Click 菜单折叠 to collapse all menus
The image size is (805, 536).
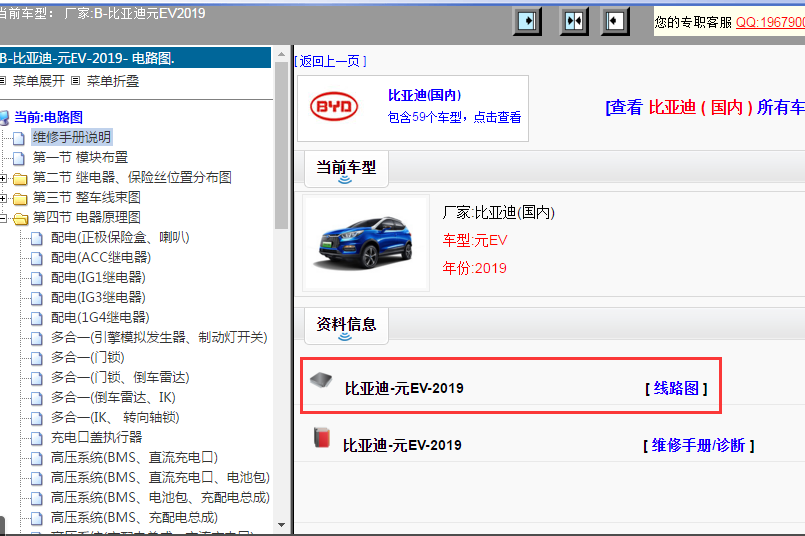[x=113, y=81]
